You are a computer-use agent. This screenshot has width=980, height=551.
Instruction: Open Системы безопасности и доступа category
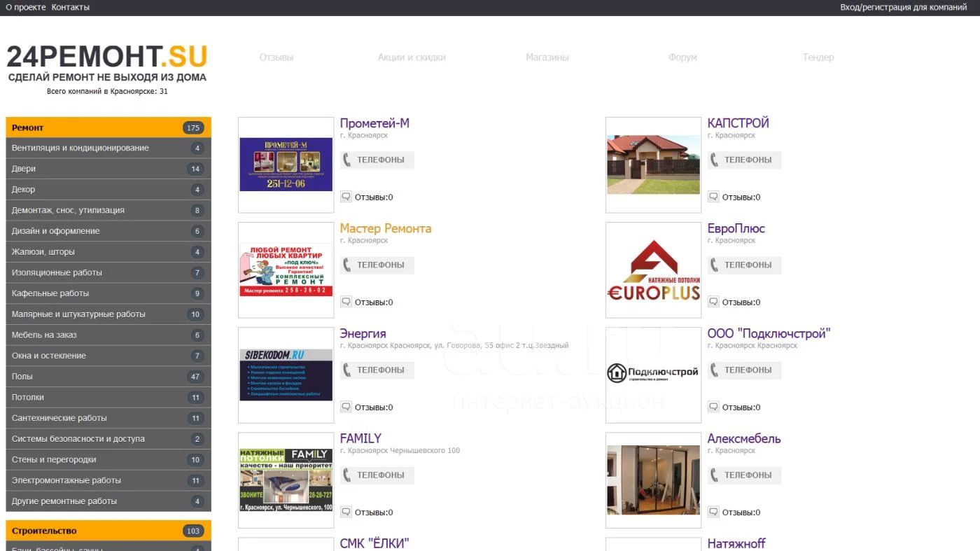coord(108,439)
